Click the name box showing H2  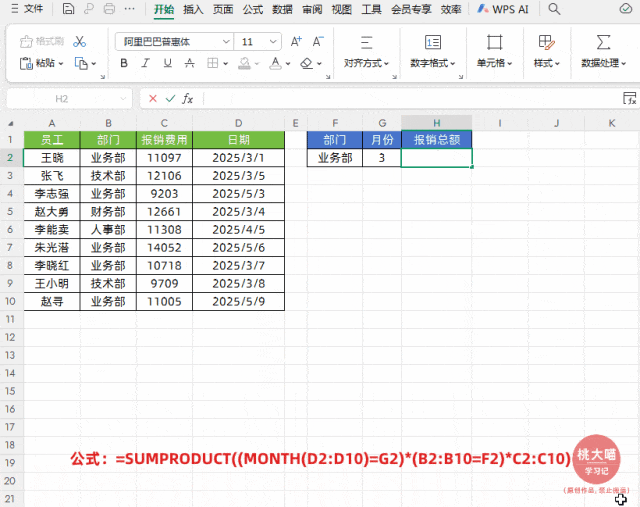69,99
